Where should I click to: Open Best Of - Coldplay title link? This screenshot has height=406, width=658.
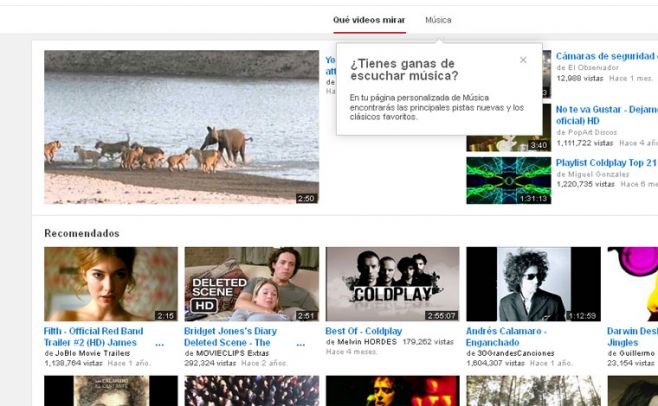[364, 331]
